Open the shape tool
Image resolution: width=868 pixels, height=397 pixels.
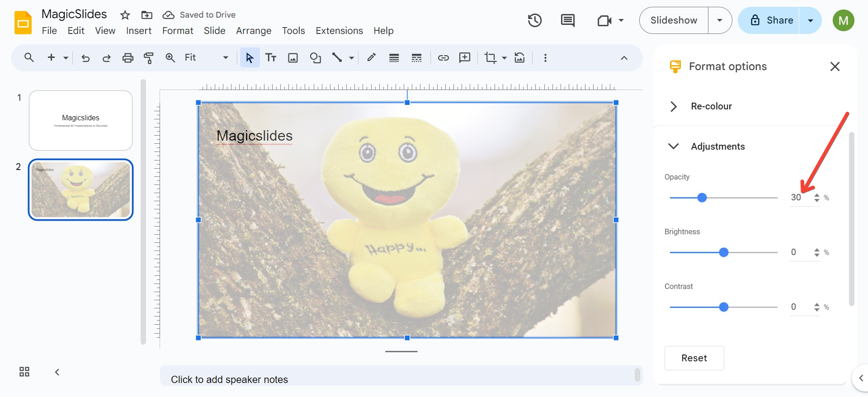(x=315, y=58)
